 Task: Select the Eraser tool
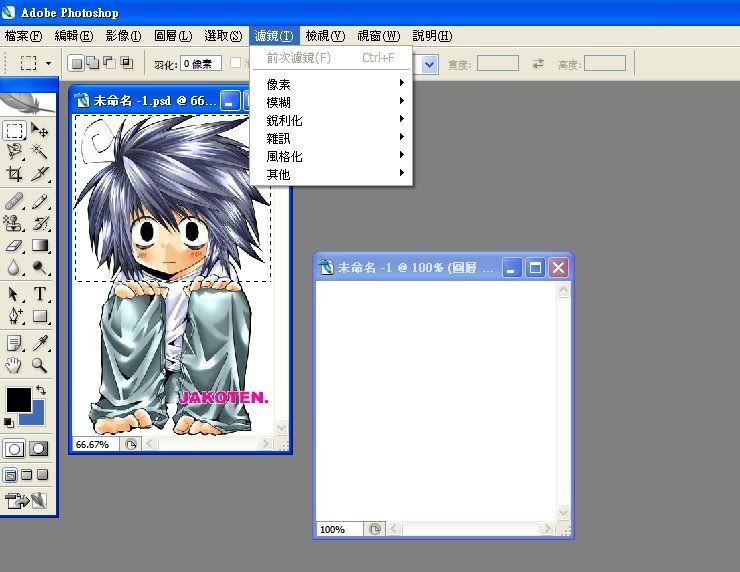coord(14,245)
